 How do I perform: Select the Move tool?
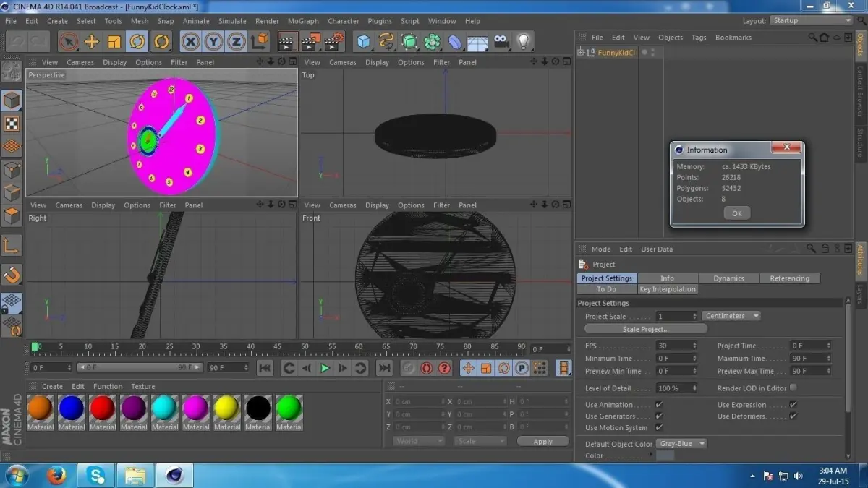91,41
